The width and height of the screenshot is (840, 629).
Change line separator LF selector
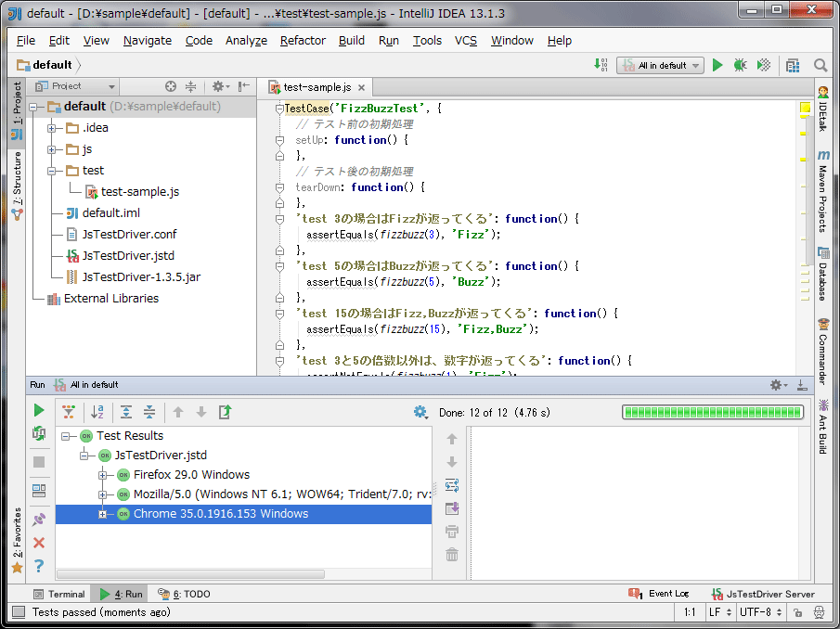720,612
